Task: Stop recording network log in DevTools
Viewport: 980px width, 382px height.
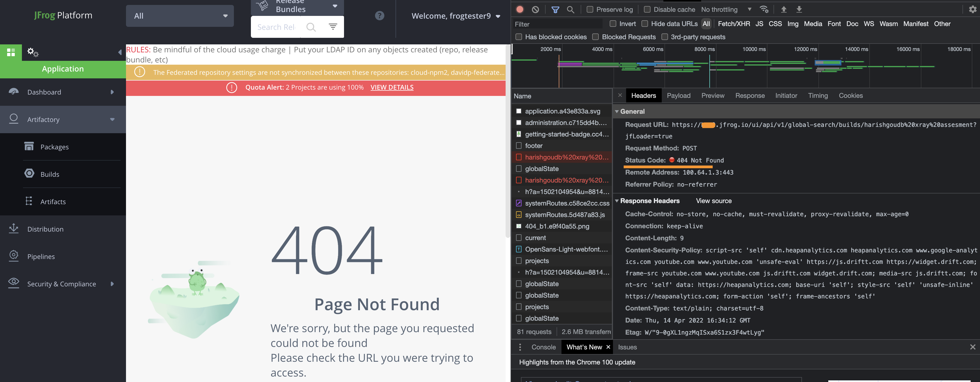Action: 520,9
